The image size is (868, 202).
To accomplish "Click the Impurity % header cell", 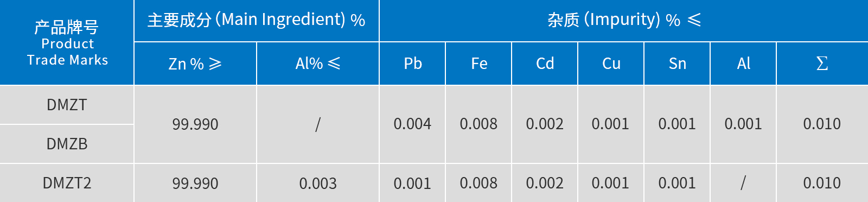I will click(x=624, y=21).
